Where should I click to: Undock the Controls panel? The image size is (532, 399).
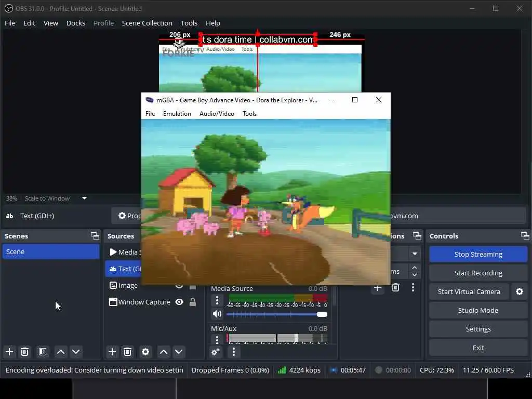click(x=525, y=236)
